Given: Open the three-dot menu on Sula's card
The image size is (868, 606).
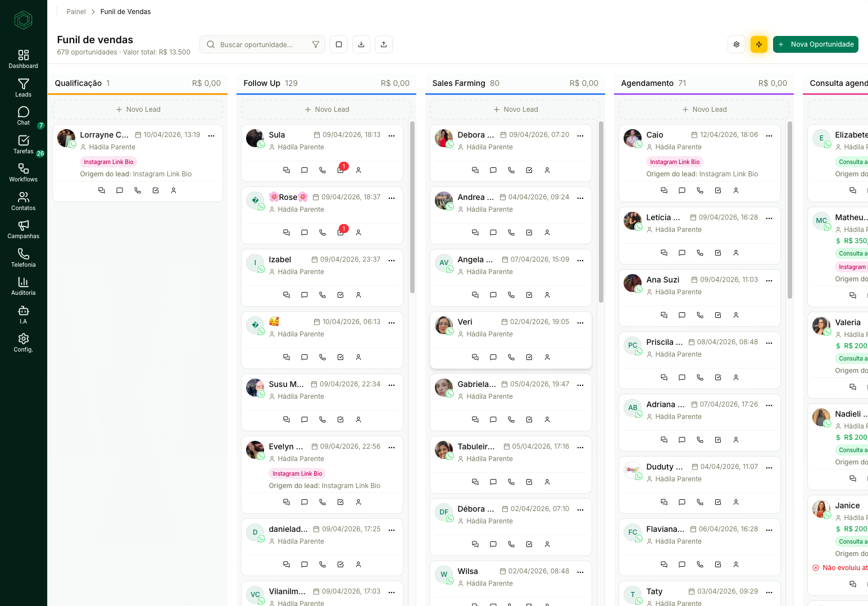Looking at the screenshot, I should click(x=392, y=135).
